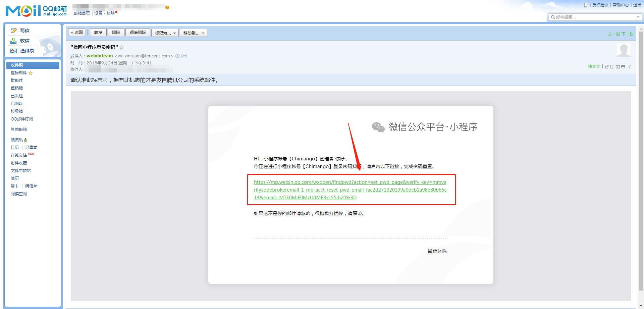This screenshot has width=644, height=309.
Task: Open 明信片 postcards
Action: [x=31, y=186]
